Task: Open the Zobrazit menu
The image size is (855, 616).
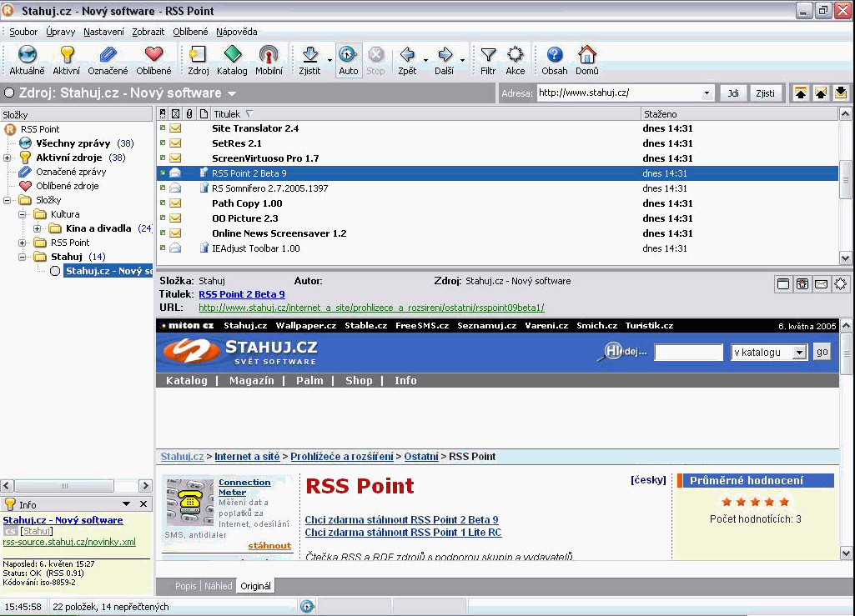Action: [148, 32]
